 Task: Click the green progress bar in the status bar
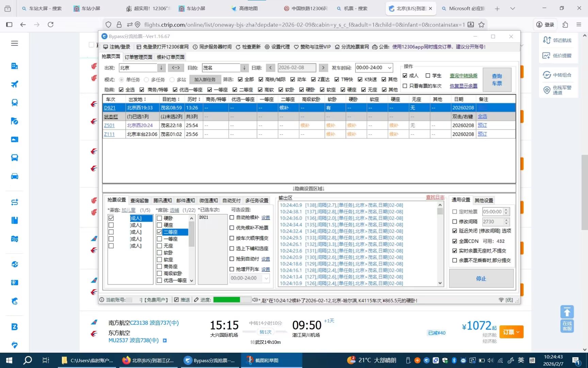227,300
